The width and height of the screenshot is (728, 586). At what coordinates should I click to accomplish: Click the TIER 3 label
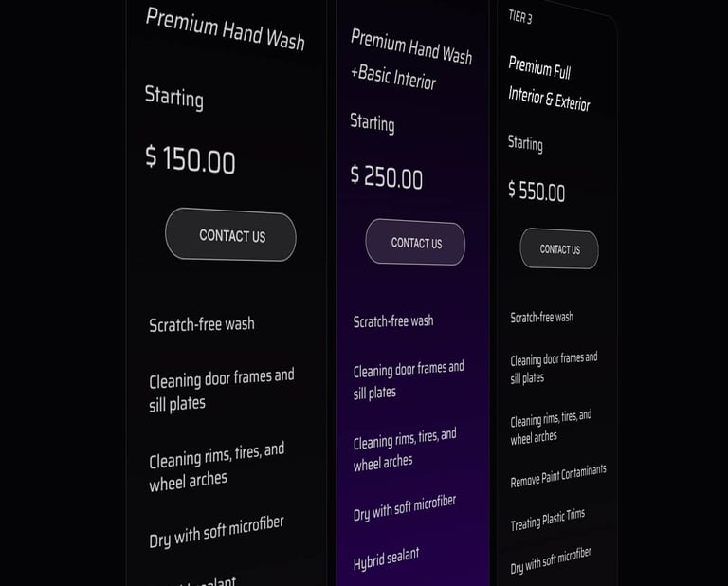[x=520, y=17]
